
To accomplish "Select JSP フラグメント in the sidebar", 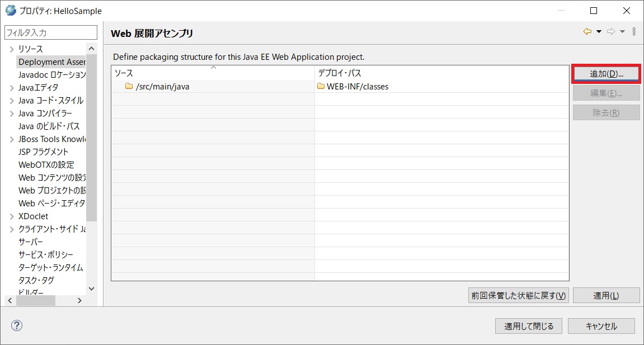I will click(x=43, y=152).
